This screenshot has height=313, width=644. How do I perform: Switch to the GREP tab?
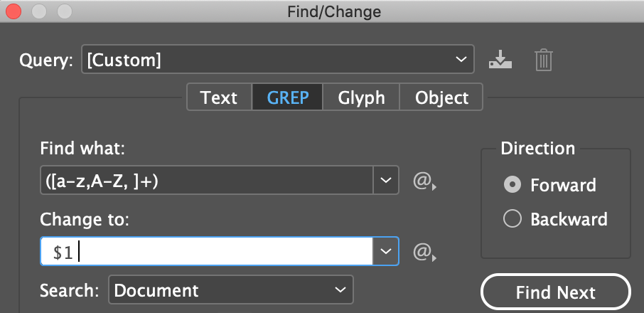pos(288,97)
